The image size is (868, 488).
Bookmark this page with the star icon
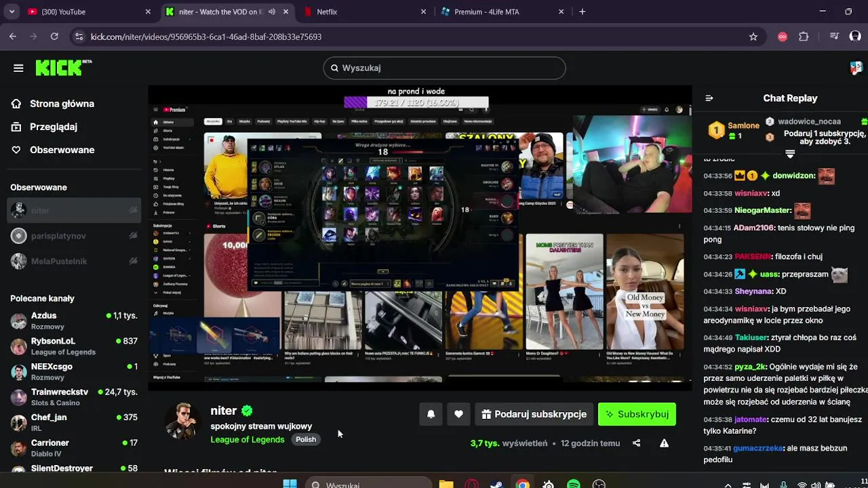tap(753, 37)
